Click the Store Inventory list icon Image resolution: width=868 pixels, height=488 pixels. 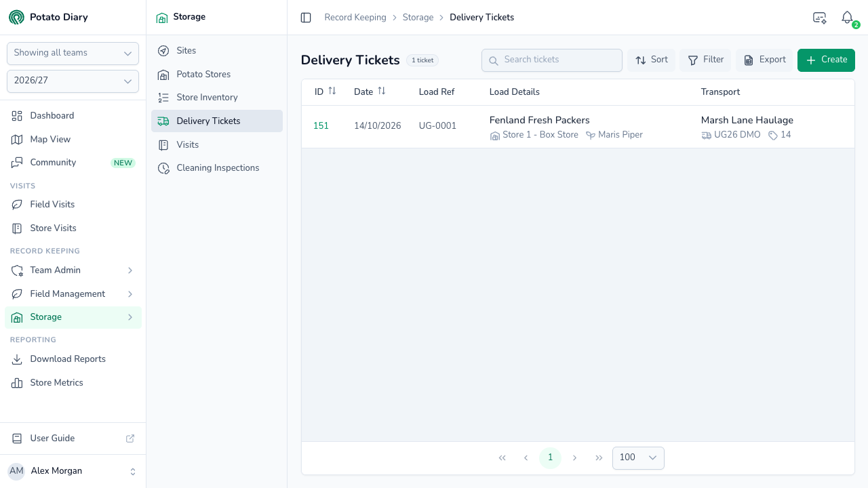pyautogui.click(x=163, y=98)
